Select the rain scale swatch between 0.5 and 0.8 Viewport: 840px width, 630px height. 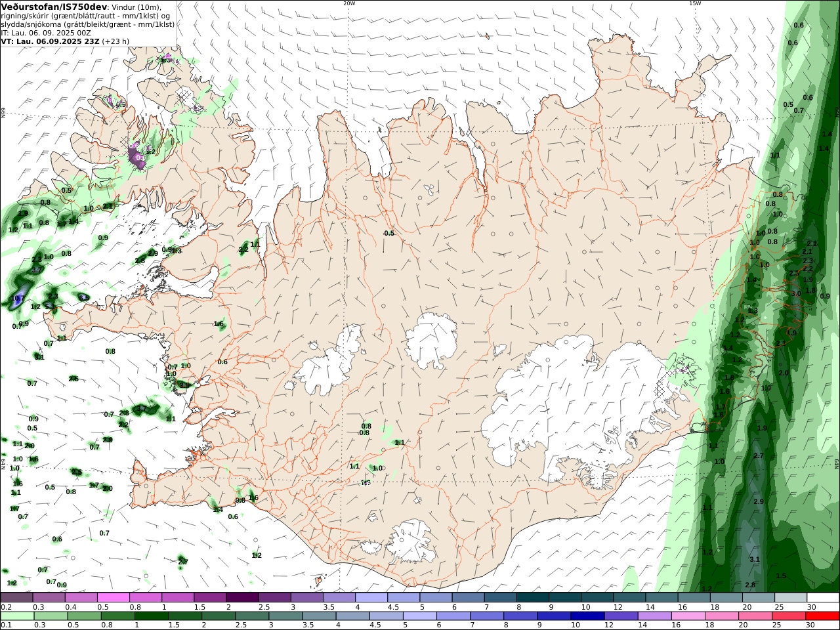pos(84,616)
